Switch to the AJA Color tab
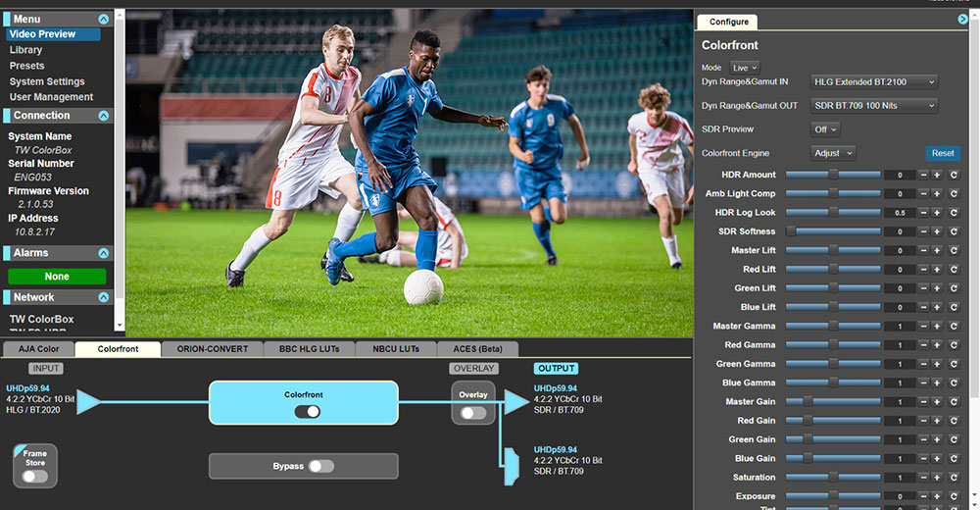 tap(39, 349)
